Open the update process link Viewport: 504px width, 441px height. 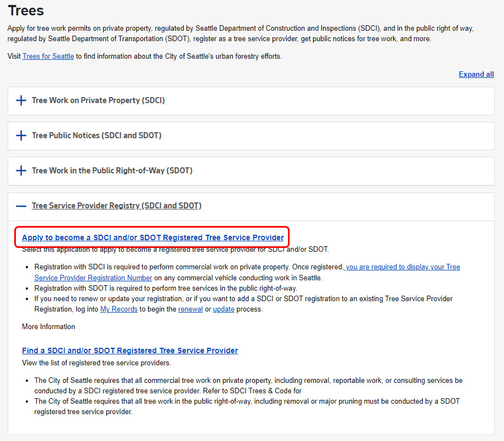coord(224,309)
